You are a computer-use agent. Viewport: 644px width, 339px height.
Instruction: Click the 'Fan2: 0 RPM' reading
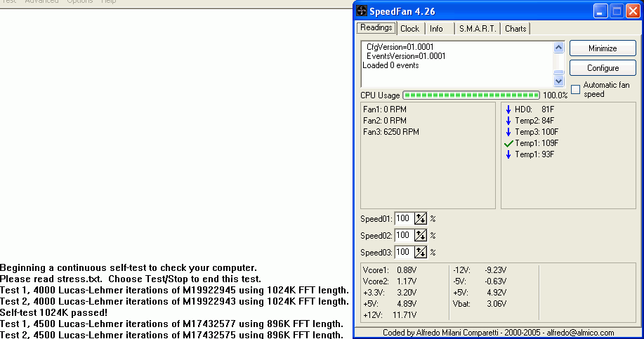coord(384,121)
